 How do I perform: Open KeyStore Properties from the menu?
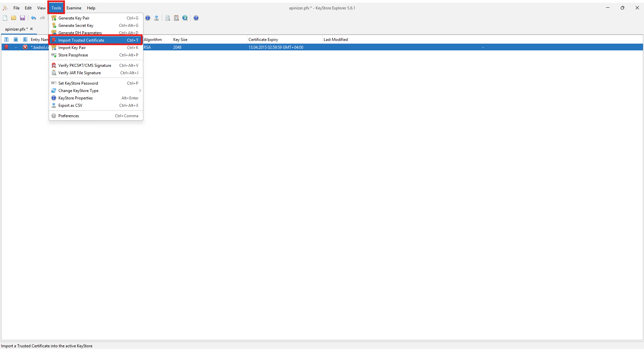tap(96, 98)
